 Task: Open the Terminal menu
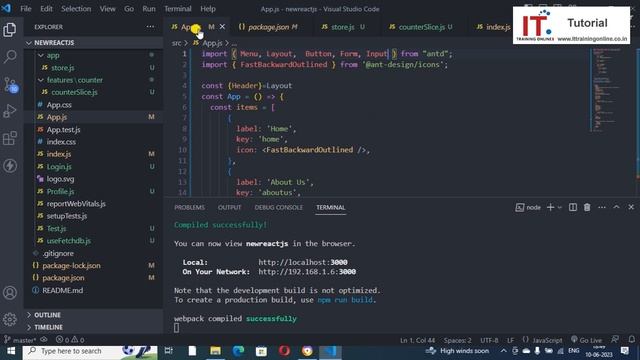coord(178,9)
